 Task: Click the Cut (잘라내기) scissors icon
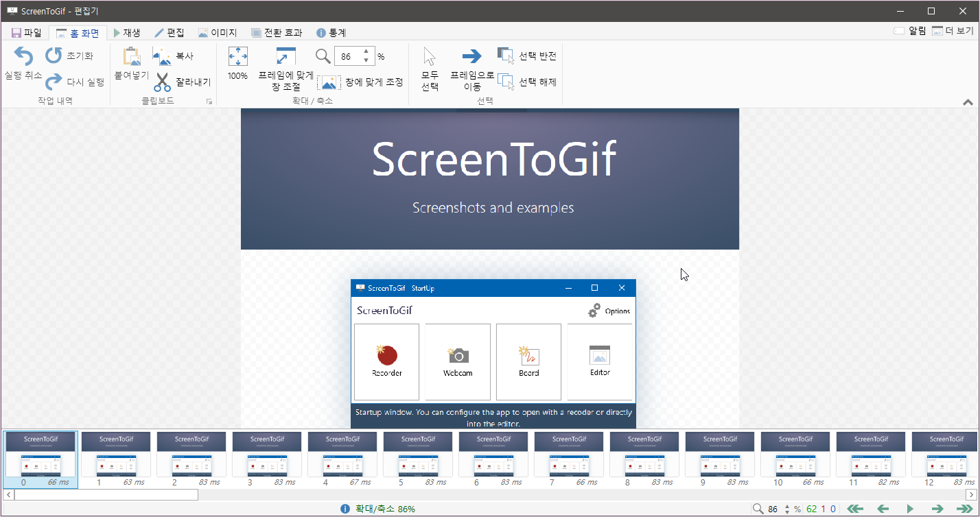[162, 82]
